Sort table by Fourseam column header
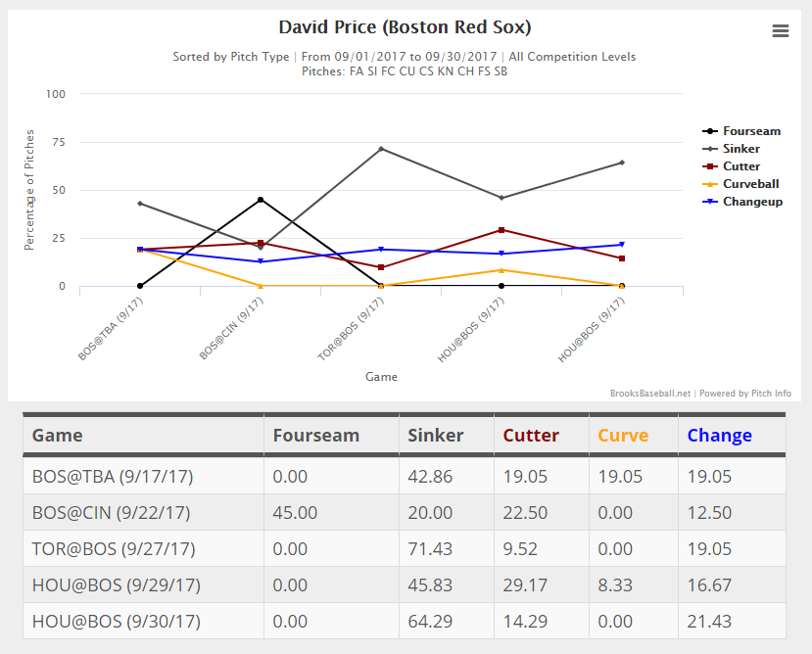The image size is (812, 654). click(x=316, y=436)
